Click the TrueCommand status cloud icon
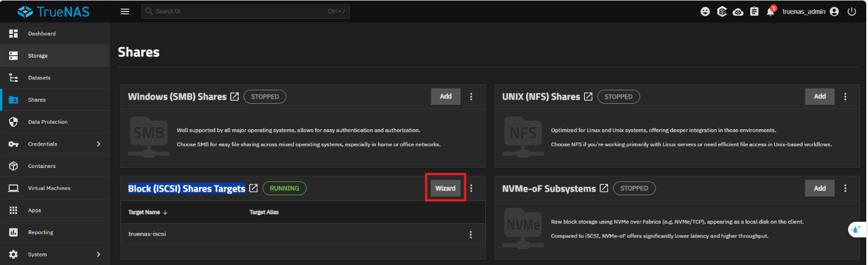The image size is (868, 265). coord(738,12)
